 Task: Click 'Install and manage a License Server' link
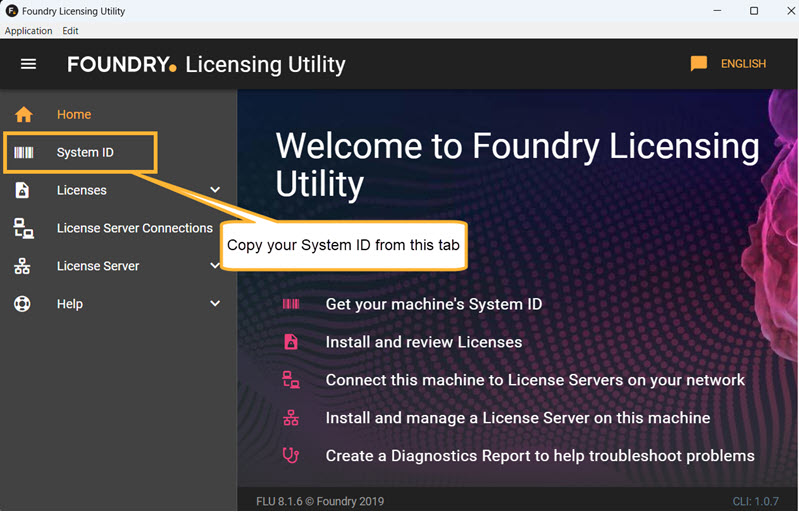pos(518,418)
